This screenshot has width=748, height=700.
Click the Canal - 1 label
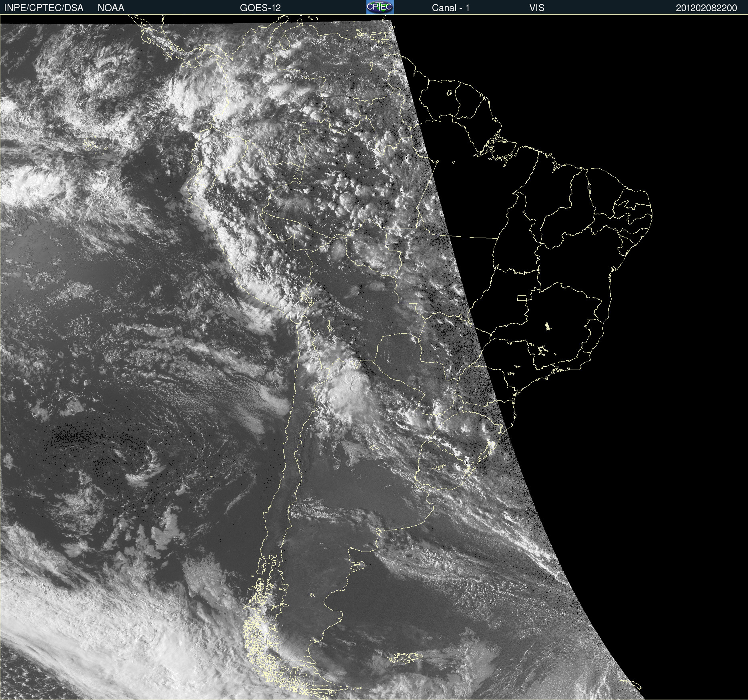[x=450, y=8]
